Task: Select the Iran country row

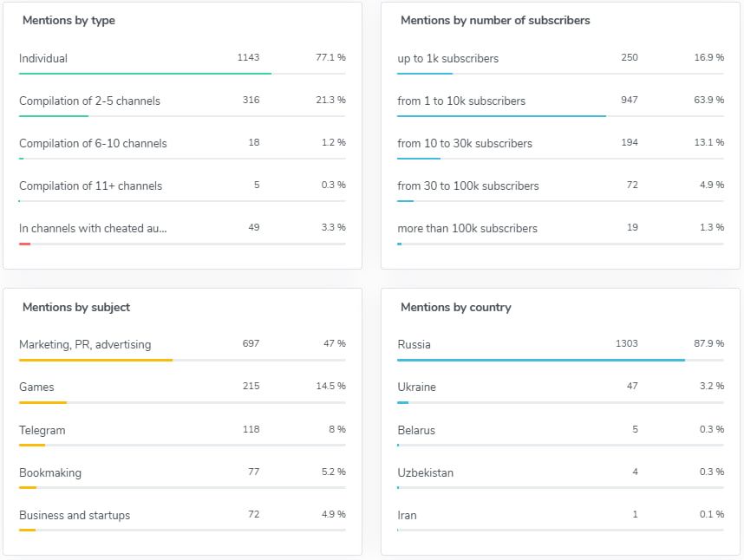Action: (407, 515)
